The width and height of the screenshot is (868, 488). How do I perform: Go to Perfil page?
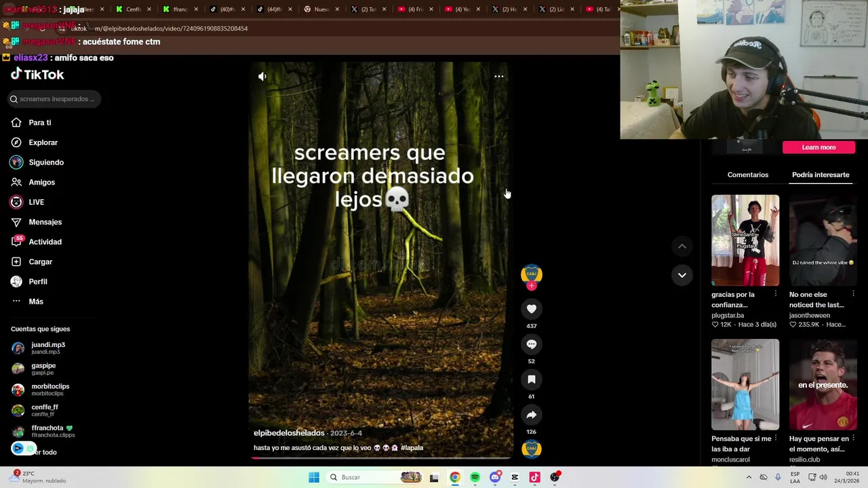point(38,281)
